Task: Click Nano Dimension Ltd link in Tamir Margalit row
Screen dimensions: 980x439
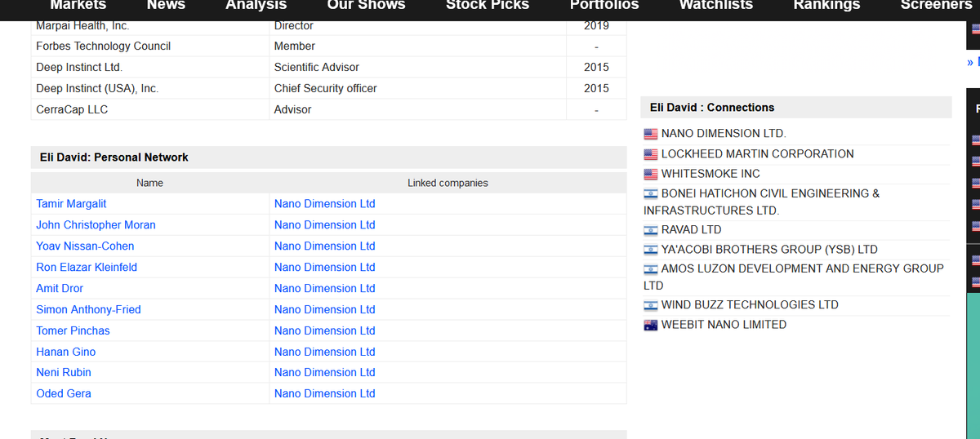Action: [325, 204]
